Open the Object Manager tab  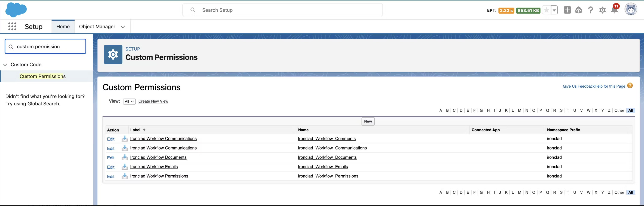click(97, 27)
